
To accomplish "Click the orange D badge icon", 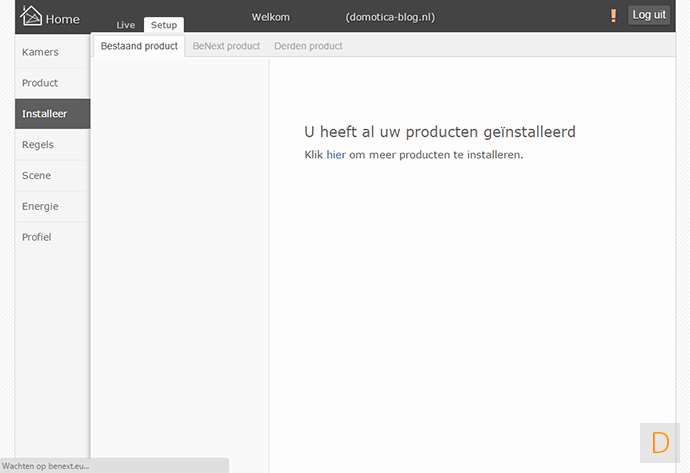I will (x=660, y=442).
